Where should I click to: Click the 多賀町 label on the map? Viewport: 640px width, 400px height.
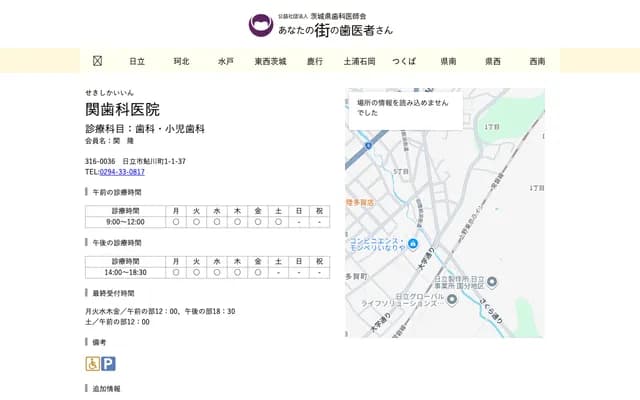(356, 277)
